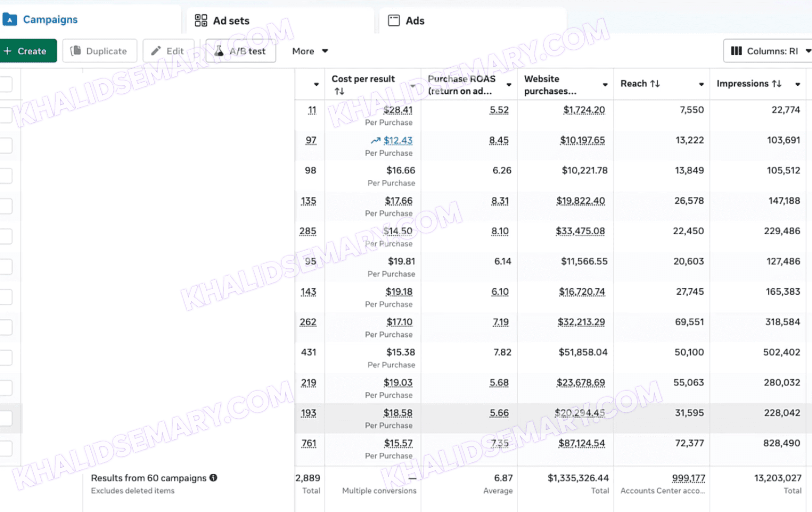Click the 502,402 impressions value
This screenshot has width=812, height=512.
coord(781,352)
